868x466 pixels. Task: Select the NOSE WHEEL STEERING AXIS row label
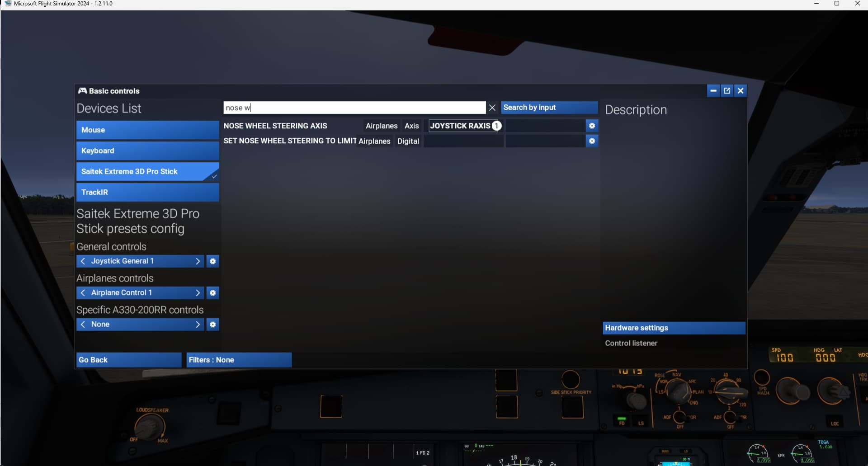pos(275,126)
